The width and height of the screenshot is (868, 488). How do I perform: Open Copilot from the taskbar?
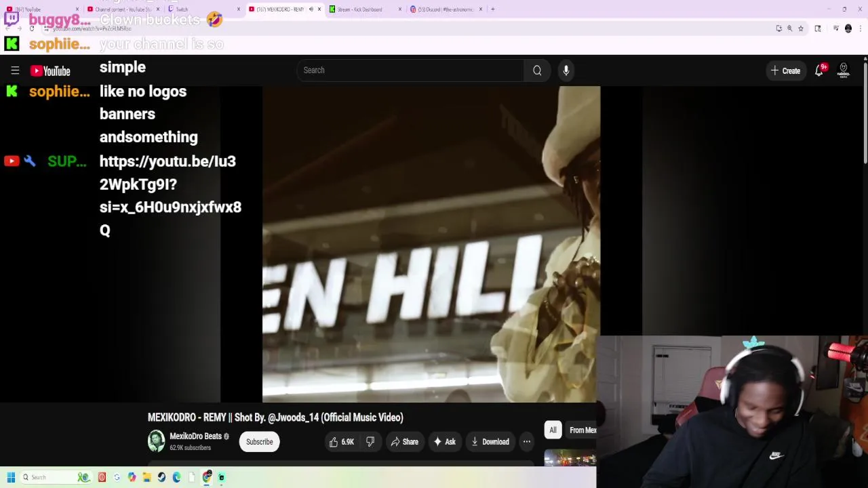[132, 477]
